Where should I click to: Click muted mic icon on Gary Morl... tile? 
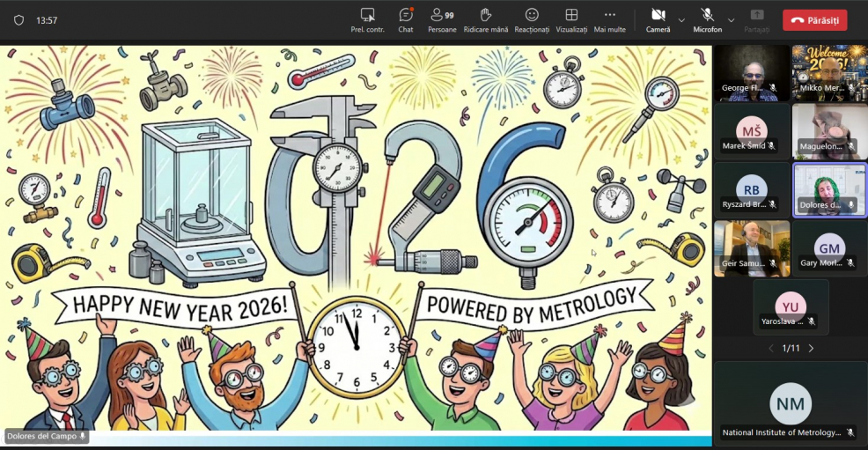pyautogui.click(x=851, y=263)
